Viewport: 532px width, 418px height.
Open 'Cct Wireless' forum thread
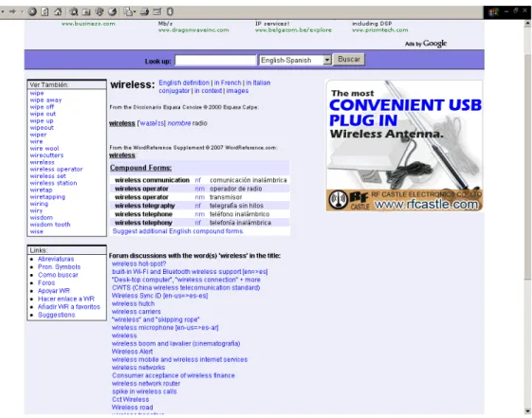(130, 399)
